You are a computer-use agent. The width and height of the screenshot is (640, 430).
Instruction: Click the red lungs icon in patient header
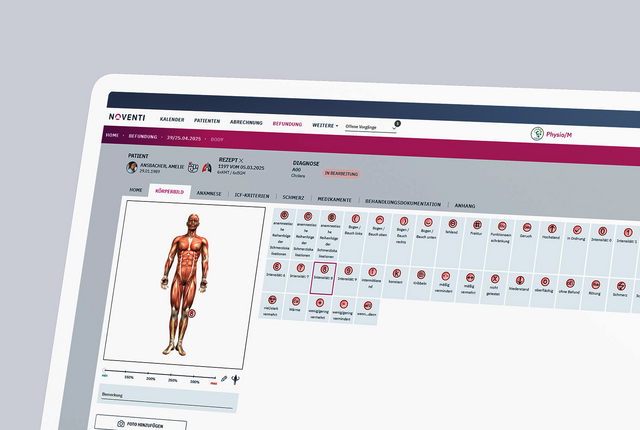207,167
